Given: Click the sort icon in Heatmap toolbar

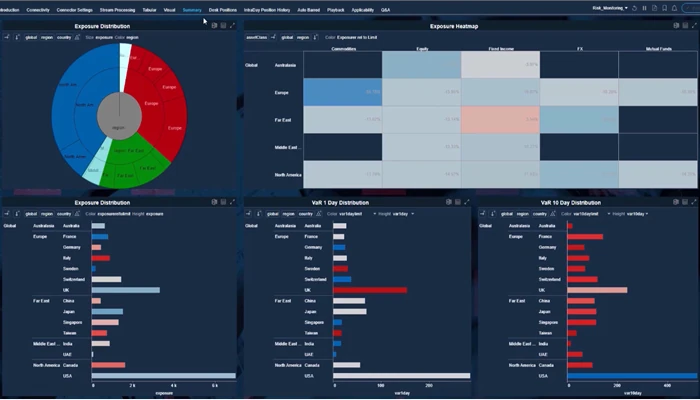Looking at the screenshot, I should click(316, 38).
